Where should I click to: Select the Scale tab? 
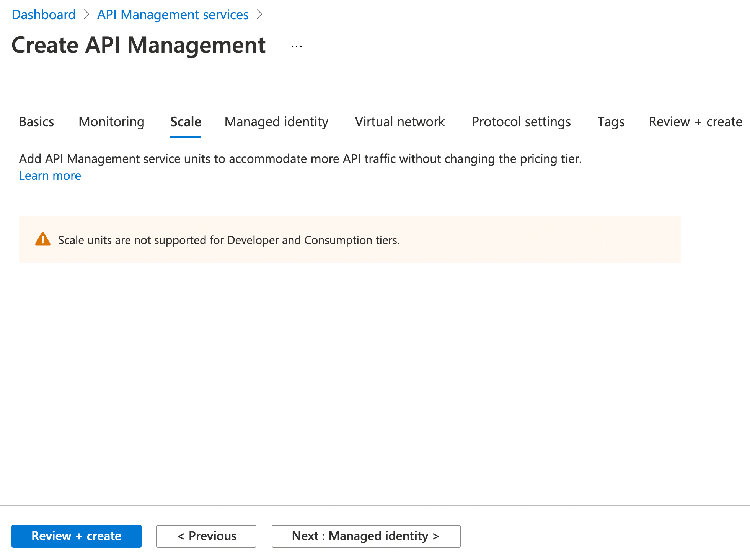[185, 122]
